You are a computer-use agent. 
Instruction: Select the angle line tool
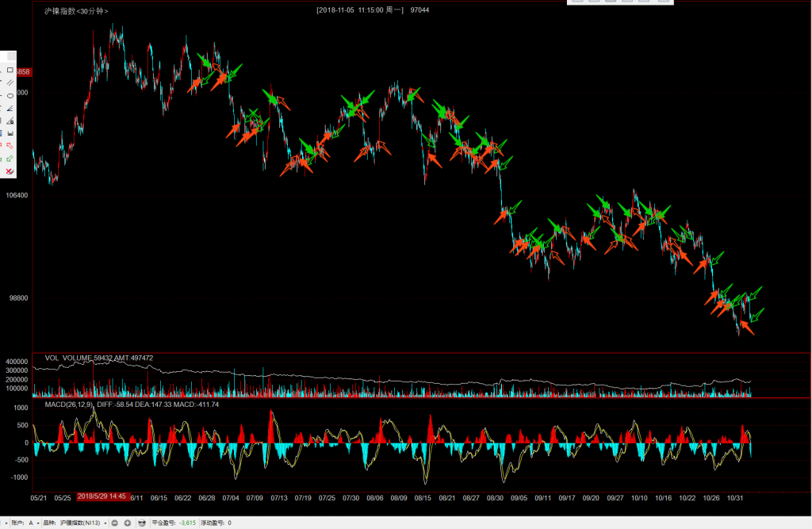point(10,108)
